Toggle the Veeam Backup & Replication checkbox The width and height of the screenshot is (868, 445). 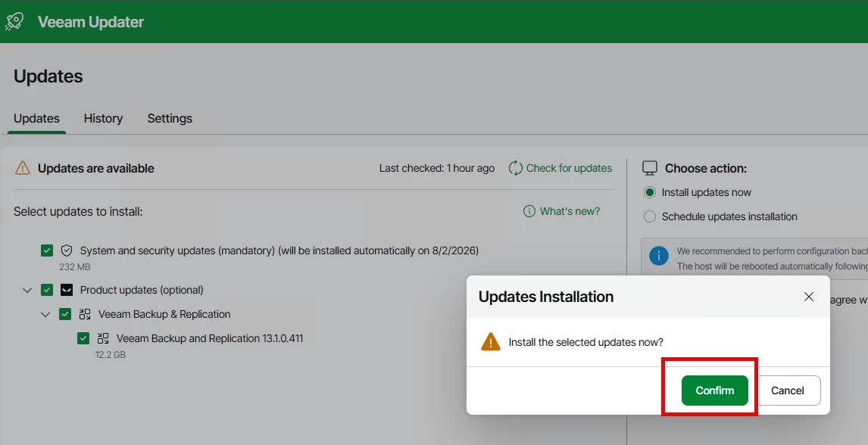tap(65, 314)
